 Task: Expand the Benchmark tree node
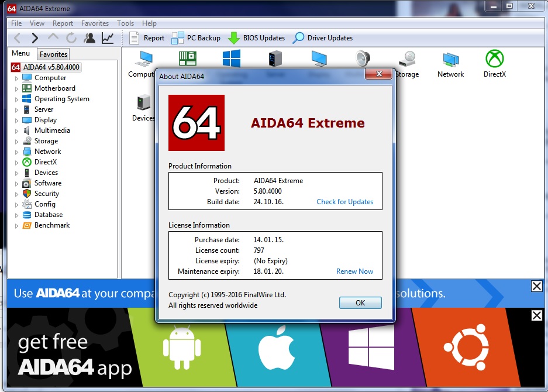(16, 226)
